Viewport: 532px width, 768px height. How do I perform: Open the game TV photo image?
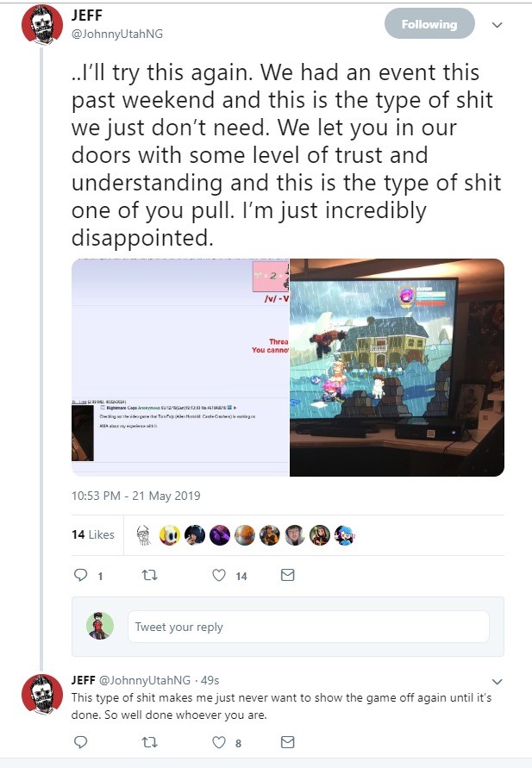point(397,367)
